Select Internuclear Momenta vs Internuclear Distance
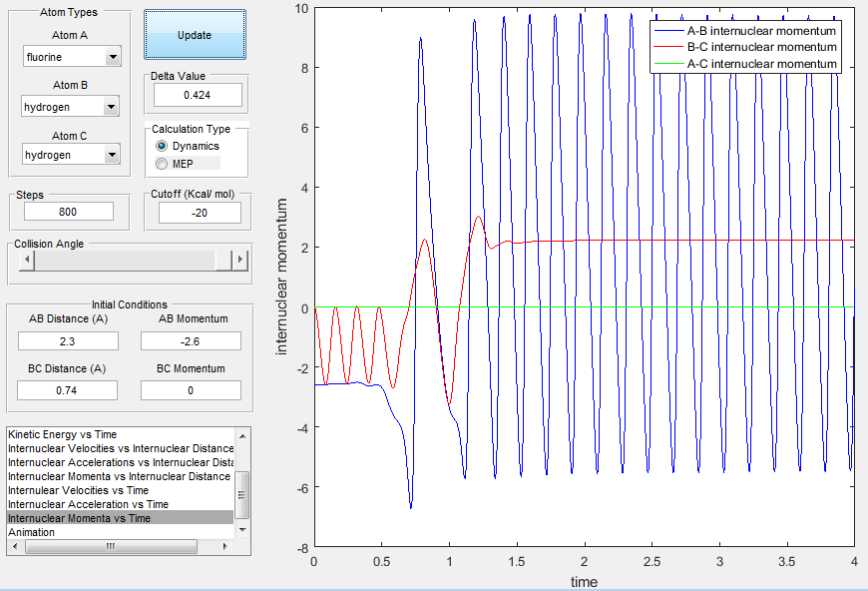 pos(121,476)
